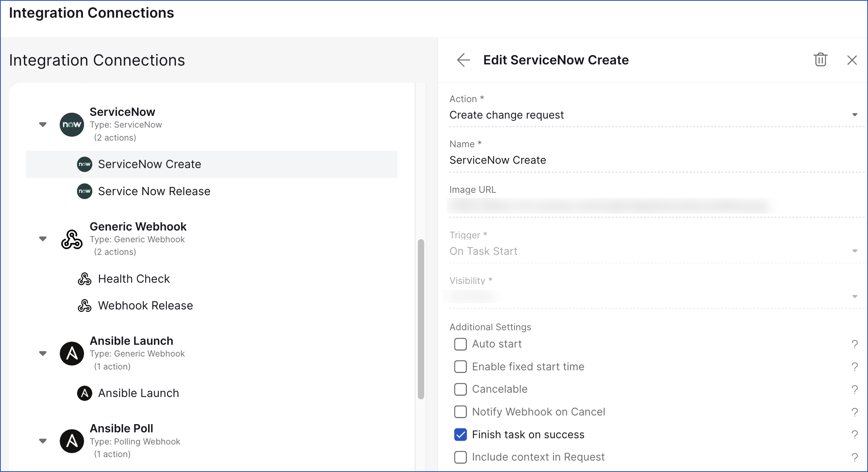Image resolution: width=868 pixels, height=472 pixels.
Task: Click the Ansible Launch integration logo
Action: [72, 353]
